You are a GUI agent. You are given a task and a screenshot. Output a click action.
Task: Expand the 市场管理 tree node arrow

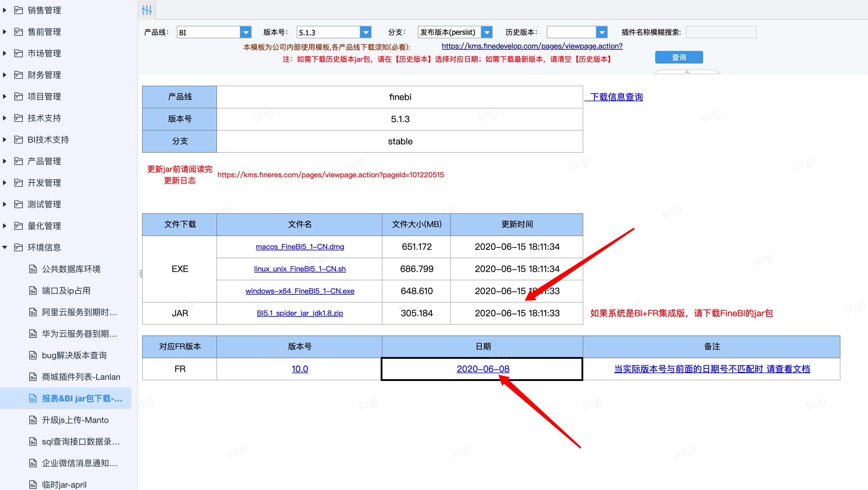point(5,53)
